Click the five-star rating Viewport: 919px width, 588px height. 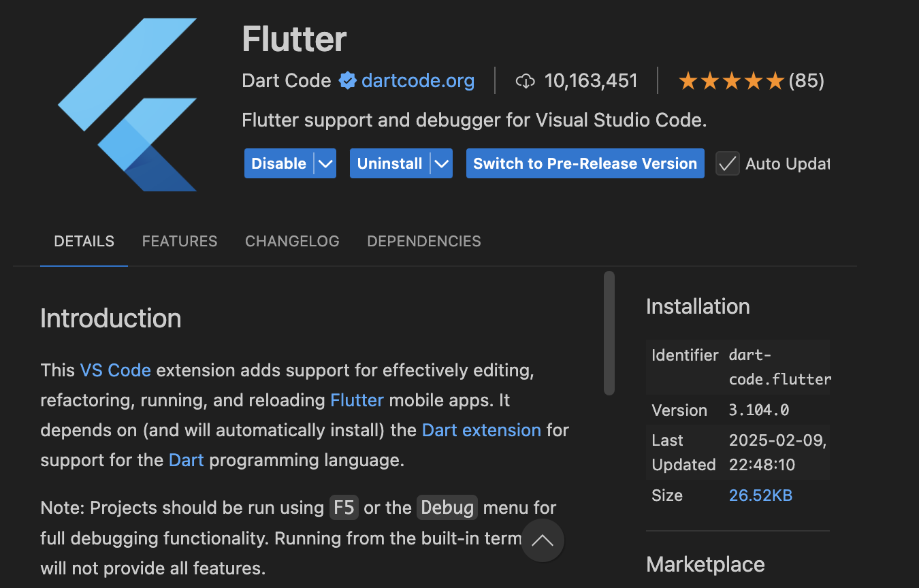[x=732, y=82]
